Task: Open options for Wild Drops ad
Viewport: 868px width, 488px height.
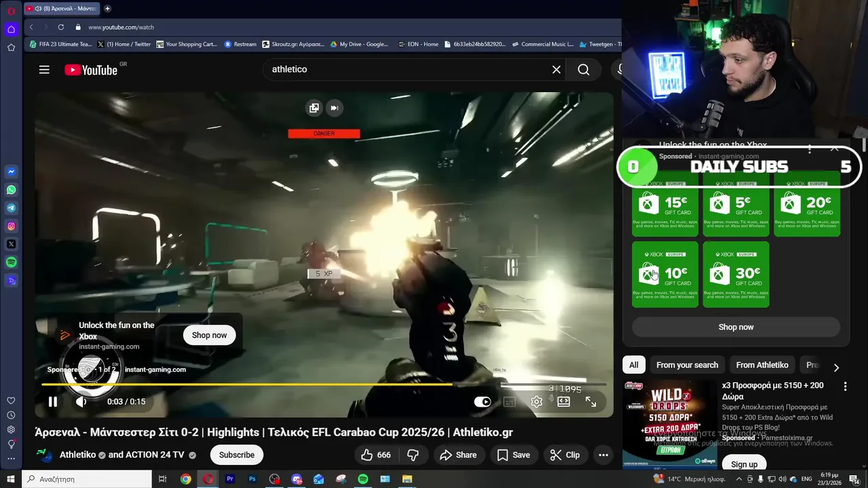Action: 845,386
